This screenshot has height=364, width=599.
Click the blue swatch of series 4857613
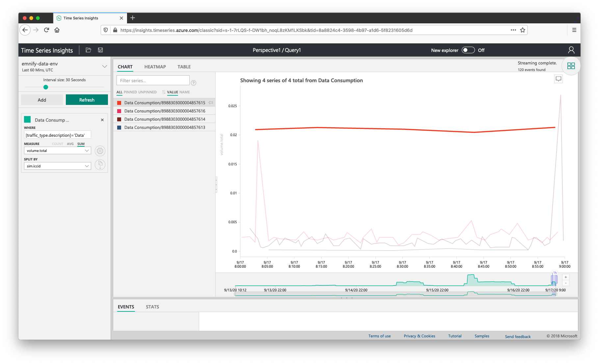119,128
